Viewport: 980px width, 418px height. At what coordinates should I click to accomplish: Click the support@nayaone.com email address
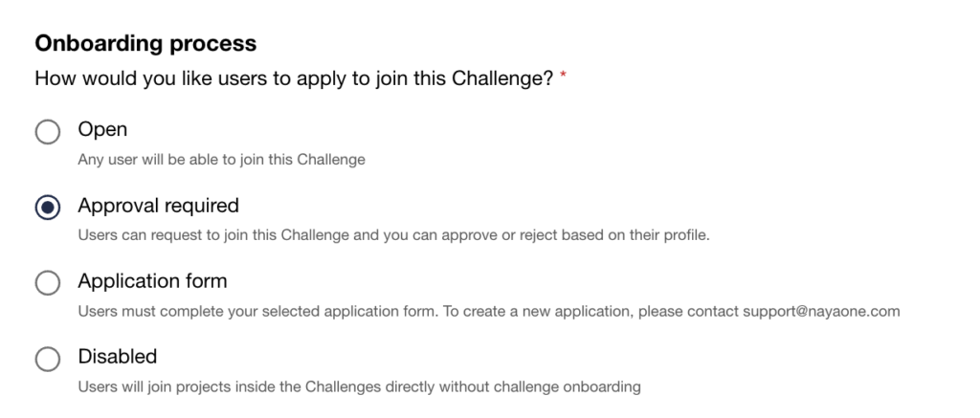click(821, 311)
